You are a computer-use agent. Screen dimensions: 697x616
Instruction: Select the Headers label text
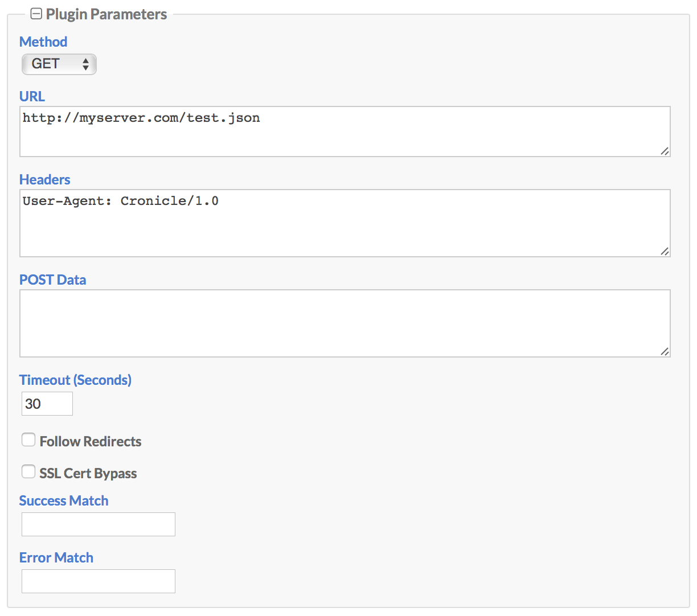pyautogui.click(x=45, y=179)
